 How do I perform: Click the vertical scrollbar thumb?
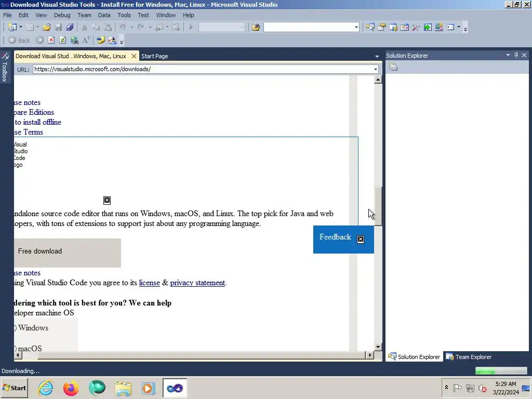378,206
